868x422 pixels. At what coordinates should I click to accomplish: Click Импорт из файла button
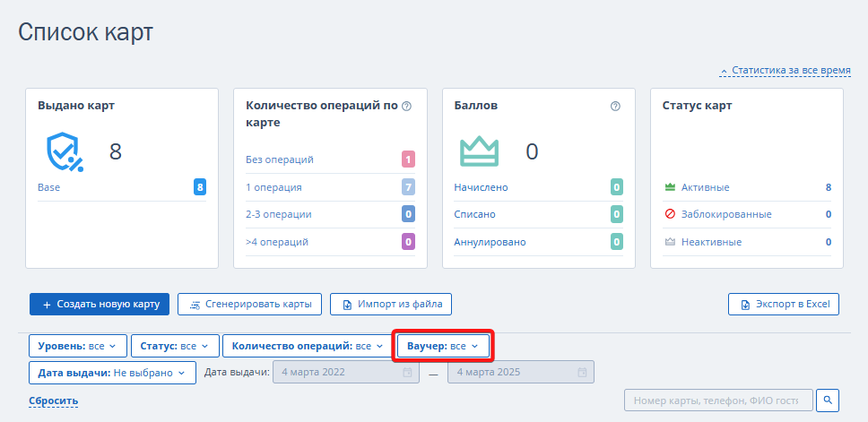tap(391, 305)
